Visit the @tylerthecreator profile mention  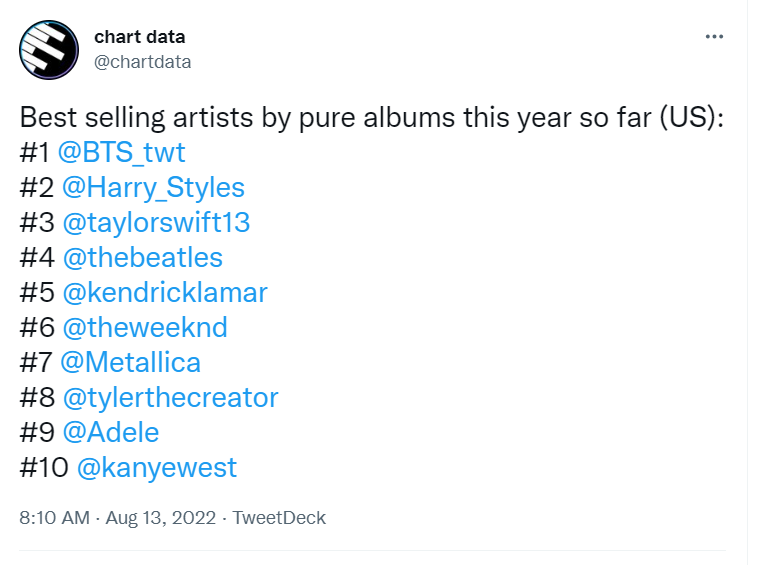click(171, 398)
